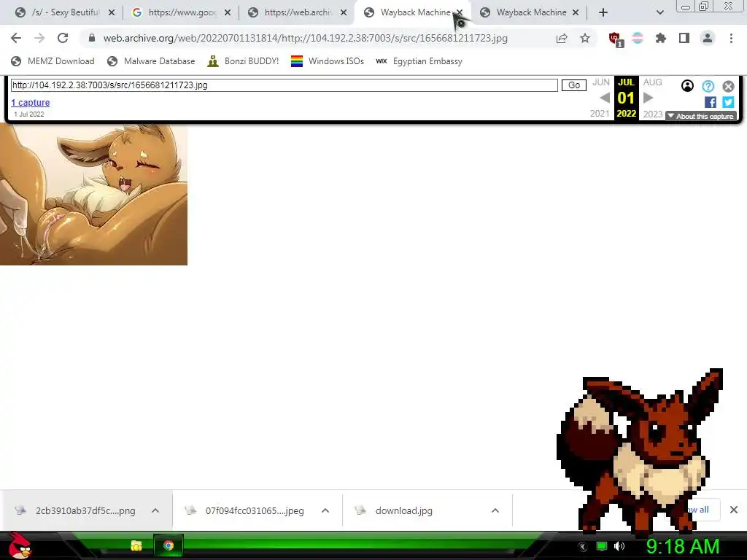Open the Egyptian Embassy bookmark
747x560 pixels.
[419, 61]
